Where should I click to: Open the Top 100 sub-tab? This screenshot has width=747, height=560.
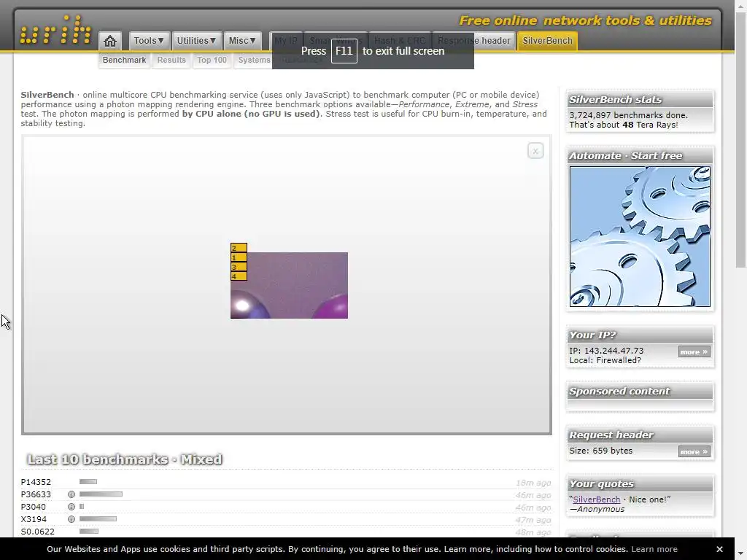(x=212, y=60)
